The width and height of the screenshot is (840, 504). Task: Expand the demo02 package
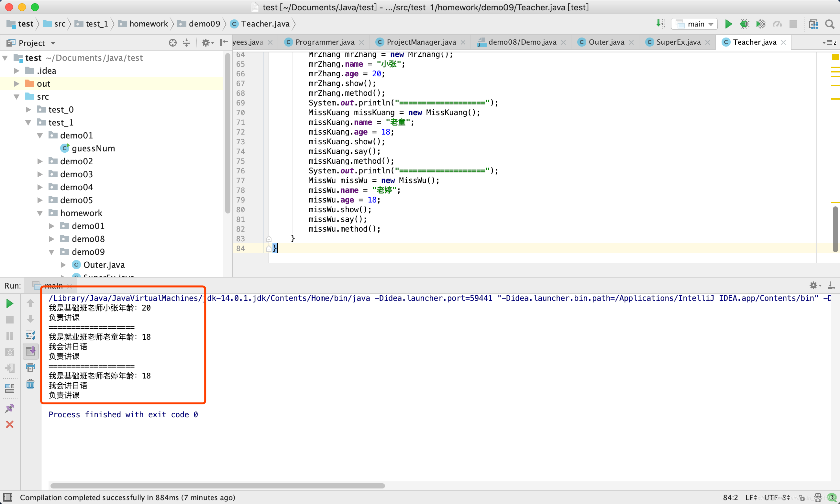tap(40, 161)
